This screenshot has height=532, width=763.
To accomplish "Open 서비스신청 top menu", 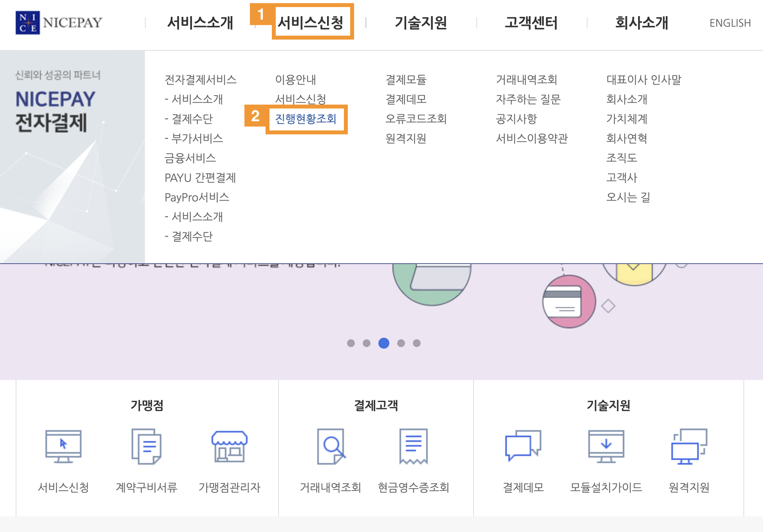I will click(311, 23).
